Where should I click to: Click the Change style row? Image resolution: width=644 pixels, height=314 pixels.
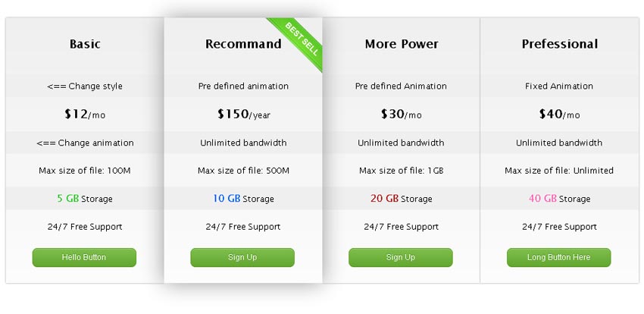[x=85, y=86]
